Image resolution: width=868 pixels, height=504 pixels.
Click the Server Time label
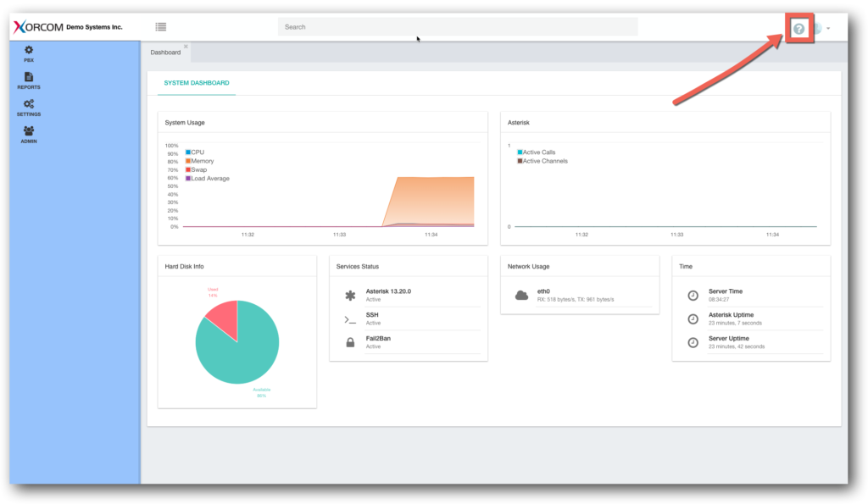[726, 291]
